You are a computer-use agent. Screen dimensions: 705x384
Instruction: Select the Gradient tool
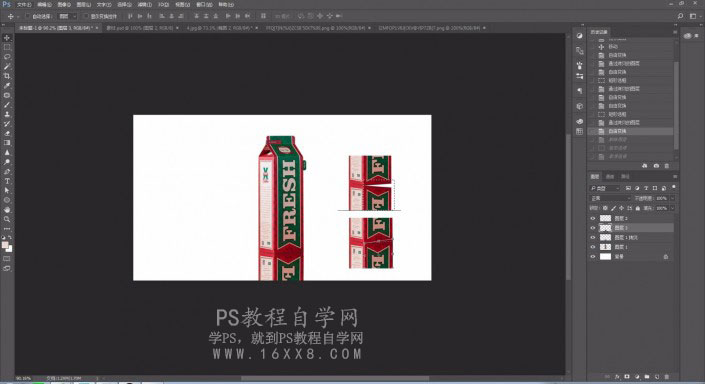click(7, 143)
